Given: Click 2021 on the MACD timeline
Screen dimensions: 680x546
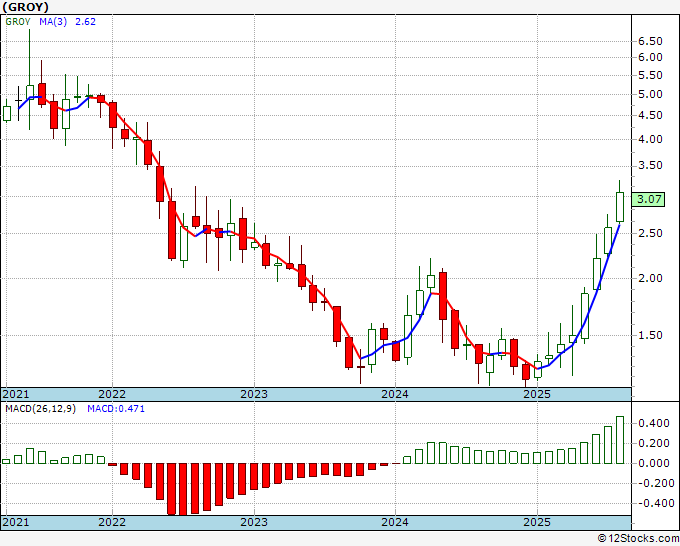Looking at the screenshot, I should click(x=16, y=522).
